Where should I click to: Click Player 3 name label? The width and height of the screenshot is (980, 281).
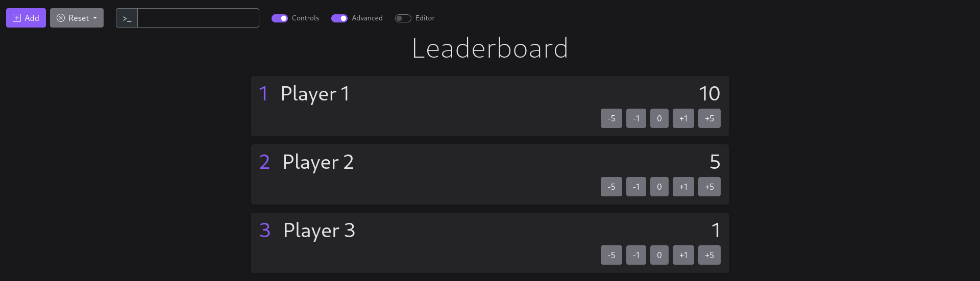(x=319, y=231)
